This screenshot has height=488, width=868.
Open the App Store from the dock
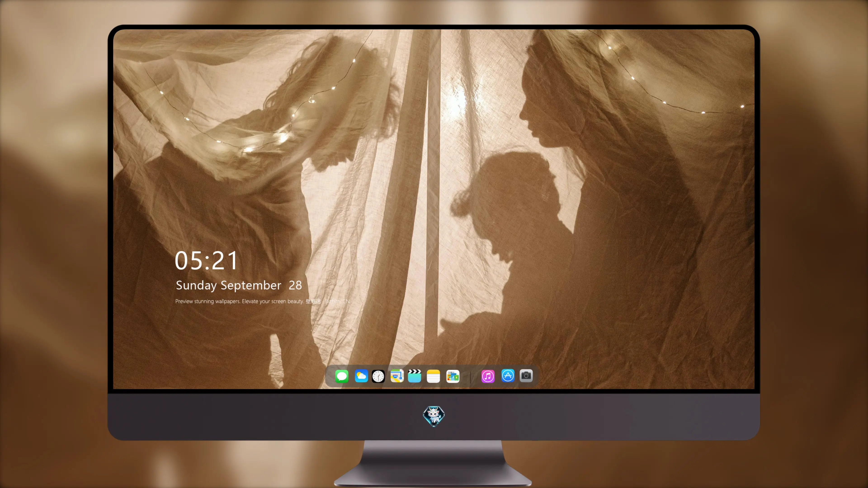click(x=508, y=375)
